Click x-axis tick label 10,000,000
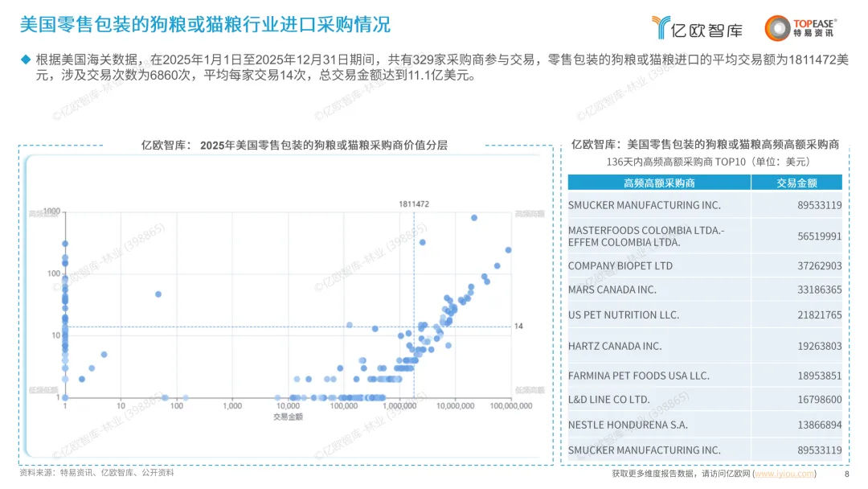 [x=455, y=406]
